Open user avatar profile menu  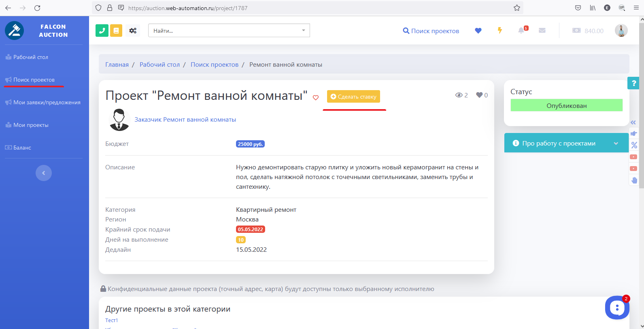(621, 30)
